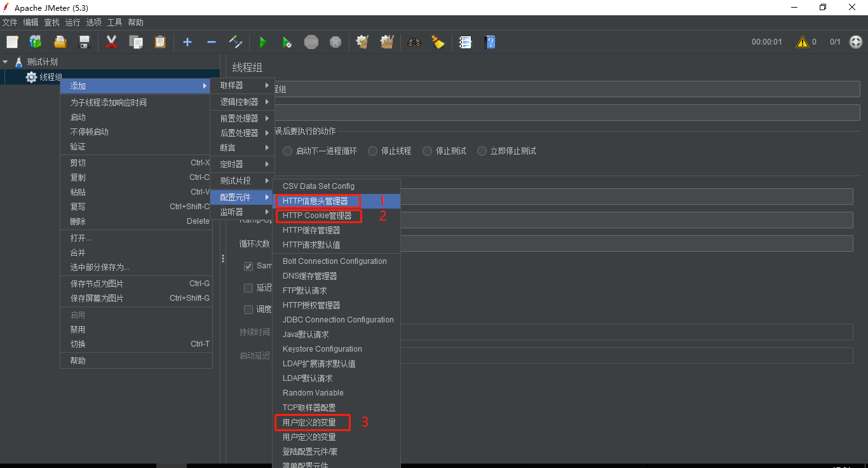
Task: Click the Help question mark icon
Action: [490, 42]
